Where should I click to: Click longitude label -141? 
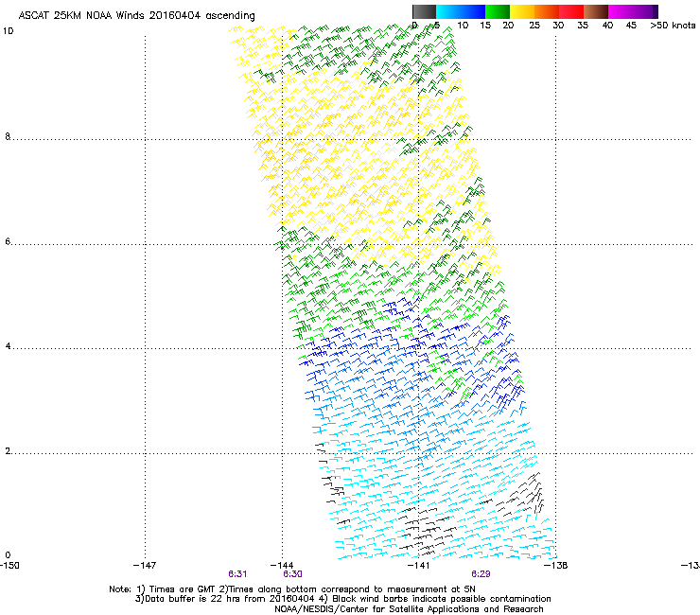pos(418,566)
